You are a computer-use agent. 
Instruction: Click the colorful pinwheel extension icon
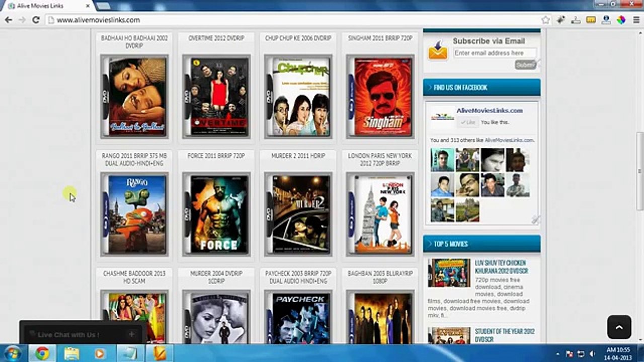coord(621,20)
